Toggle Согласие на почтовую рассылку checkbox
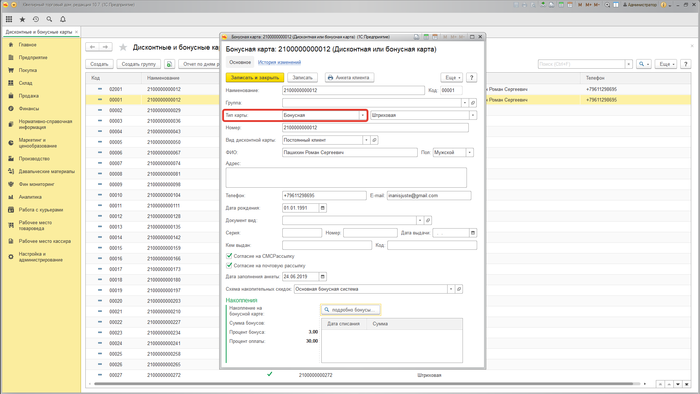700x394 pixels. 229,265
